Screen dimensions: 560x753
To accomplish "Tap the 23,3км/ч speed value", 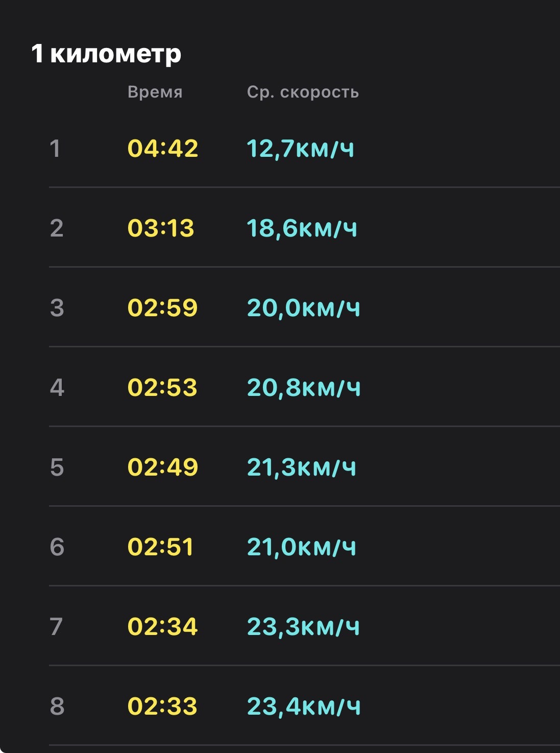I will [303, 627].
